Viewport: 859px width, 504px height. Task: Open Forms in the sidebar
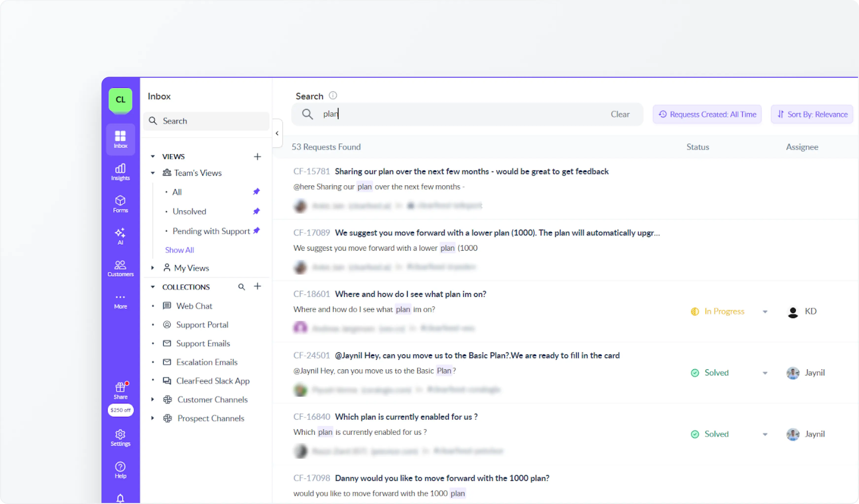[x=120, y=204]
